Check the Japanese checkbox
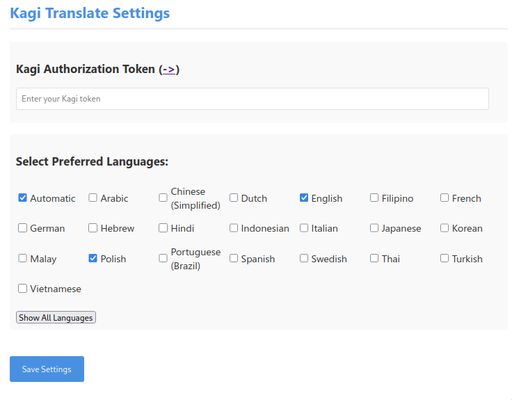 (374, 228)
